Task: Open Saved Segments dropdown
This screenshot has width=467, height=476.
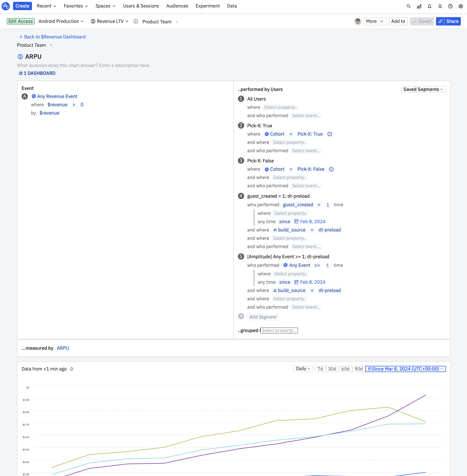Action: (x=423, y=89)
